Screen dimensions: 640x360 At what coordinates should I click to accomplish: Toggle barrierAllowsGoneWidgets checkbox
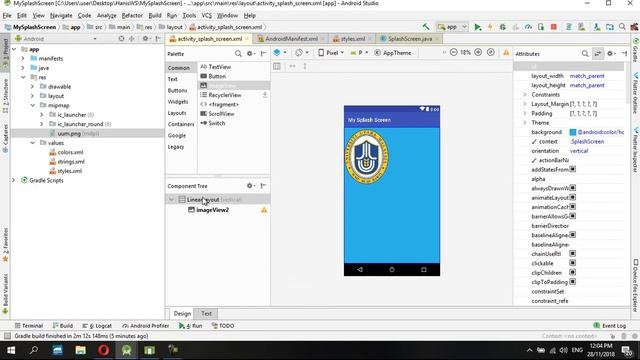click(573, 216)
